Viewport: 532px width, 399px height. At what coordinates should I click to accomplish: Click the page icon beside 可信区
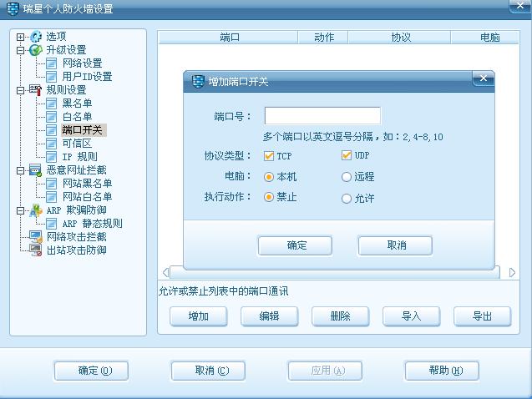click(51, 144)
